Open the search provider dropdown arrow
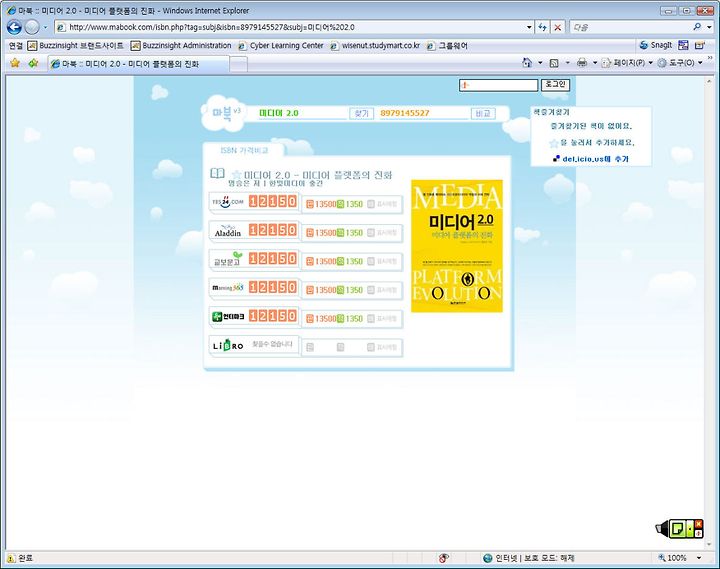720x569 pixels. point(709,28)
